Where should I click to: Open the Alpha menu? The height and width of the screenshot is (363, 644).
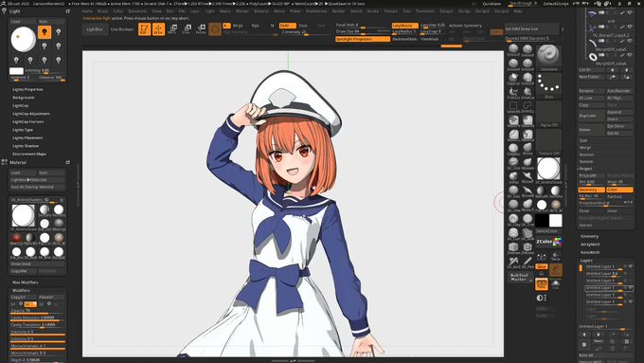pos(87,11)
